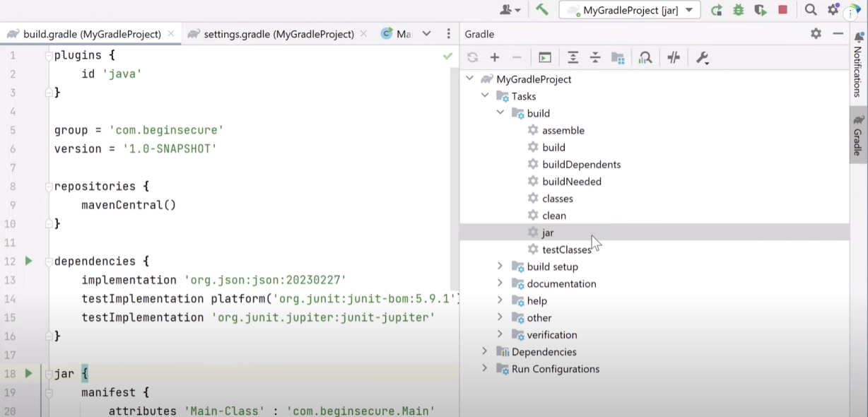Select the testClasses task
Image resolution: width=868 pixels, height=417 pixels.
click(x=567, y=249)
